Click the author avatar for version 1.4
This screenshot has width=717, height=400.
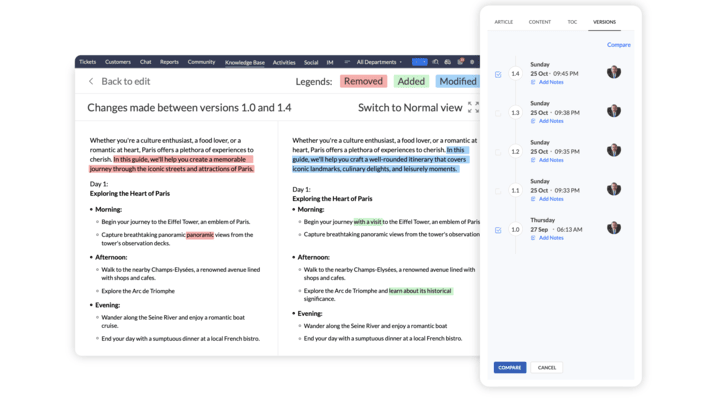tap(614, 72)
